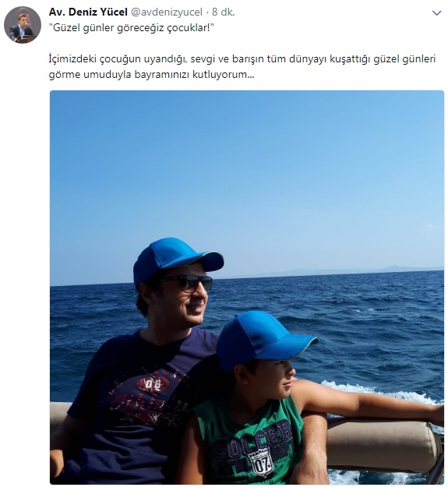The width and height of the screenshot is (448, 494).
Task: Open the display name Av. Deniz Yücel
Action: 88,12
